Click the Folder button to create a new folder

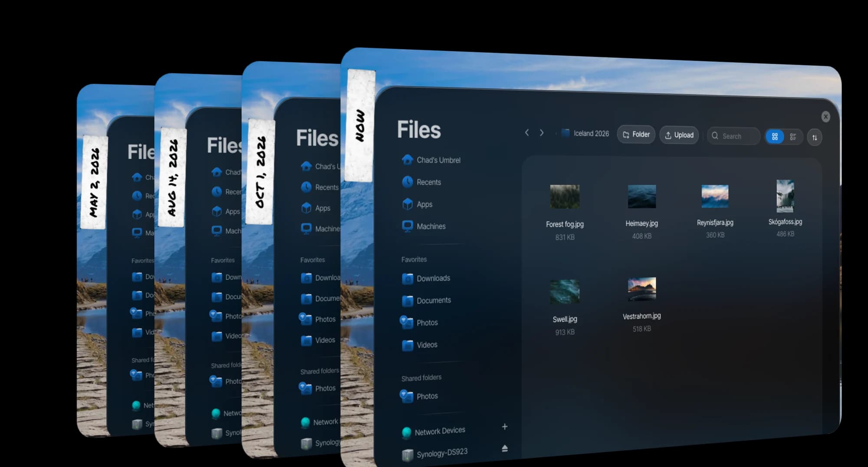coord(636,134)
